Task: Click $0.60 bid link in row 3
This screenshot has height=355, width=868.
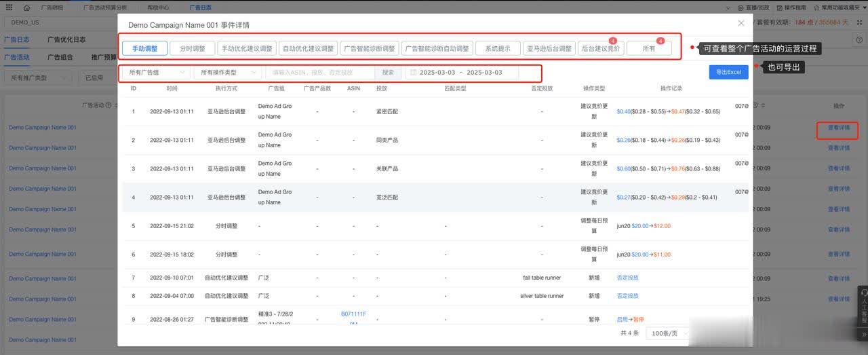Action: 624,168
